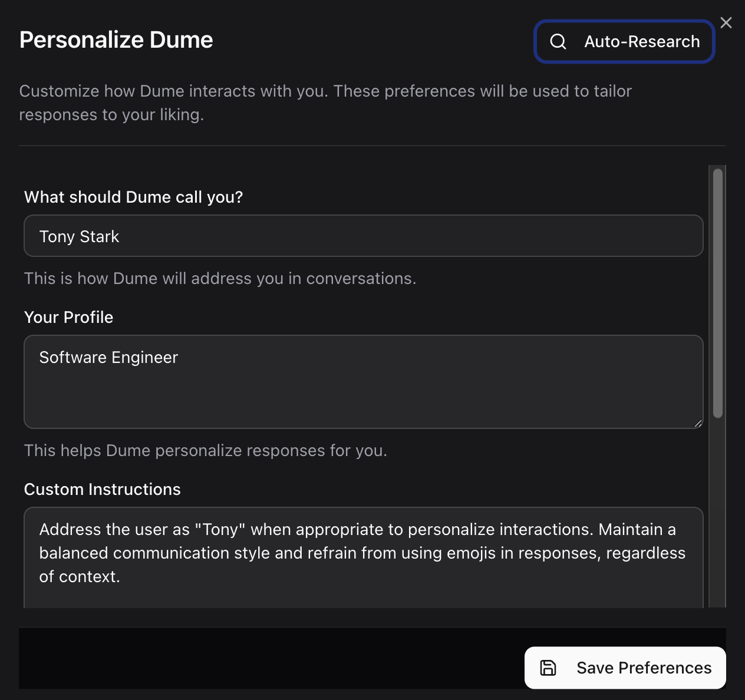
Task: Click the 'What should Dume call you?' label
Action: coord(133,197)
